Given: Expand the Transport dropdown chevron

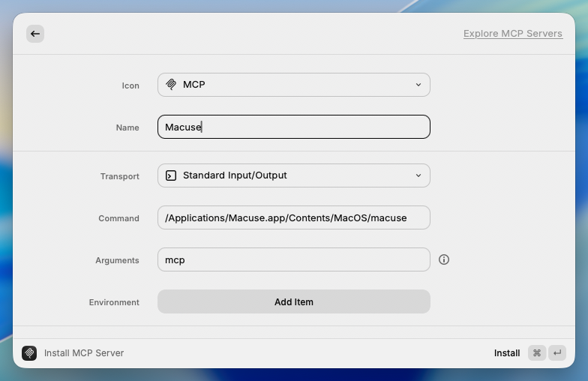Looking at the screenshot, I should tap(418, 175).
